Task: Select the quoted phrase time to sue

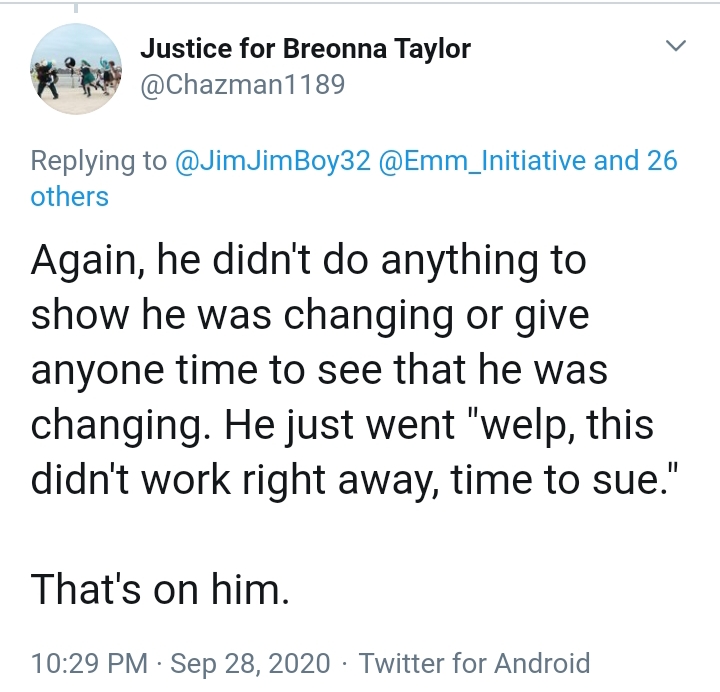Action: click(555, 480)
